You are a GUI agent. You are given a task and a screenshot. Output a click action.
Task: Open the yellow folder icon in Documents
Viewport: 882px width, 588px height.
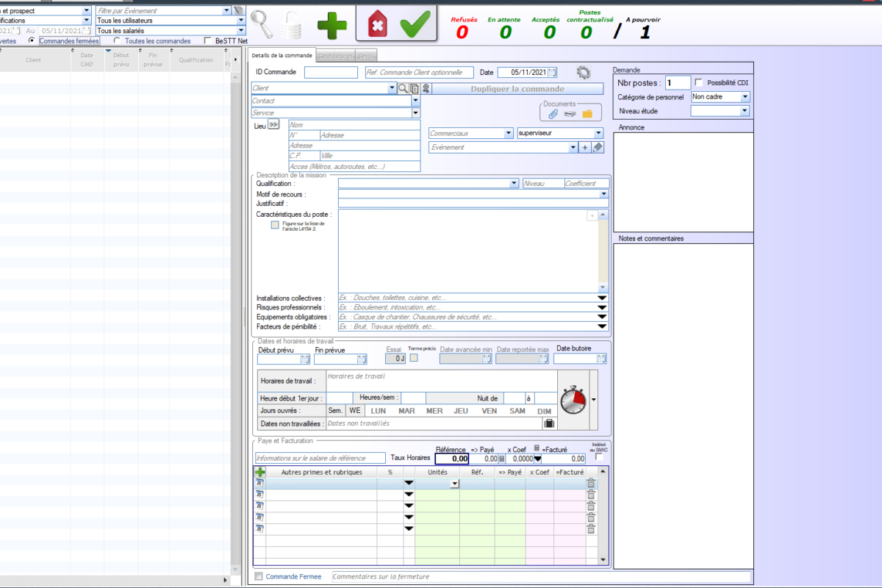587,114
